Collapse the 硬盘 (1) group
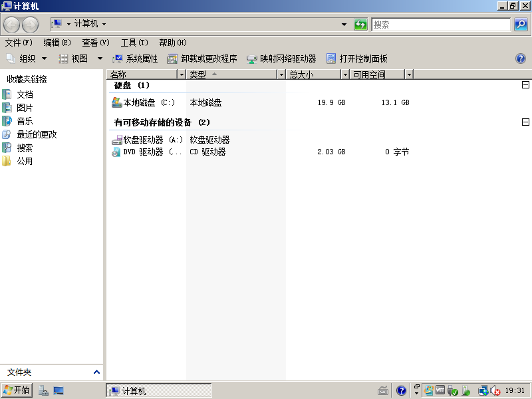 [525, 85]
